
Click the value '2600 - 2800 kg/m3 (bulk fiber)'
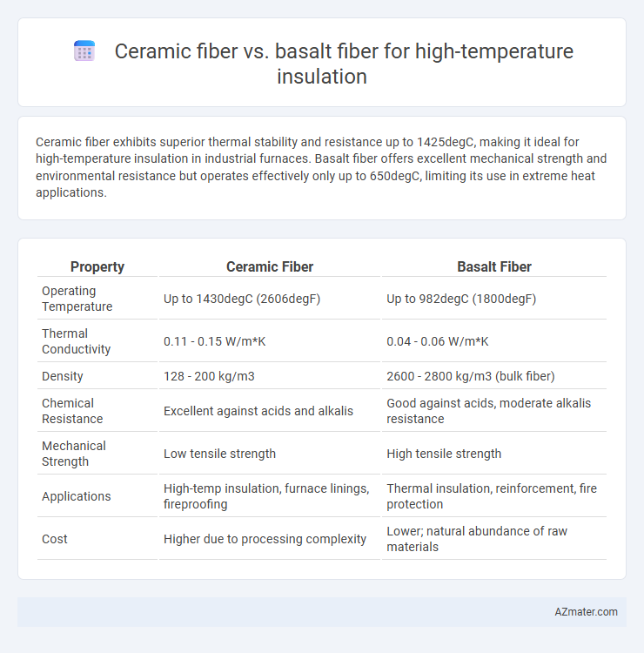[471, 376]
